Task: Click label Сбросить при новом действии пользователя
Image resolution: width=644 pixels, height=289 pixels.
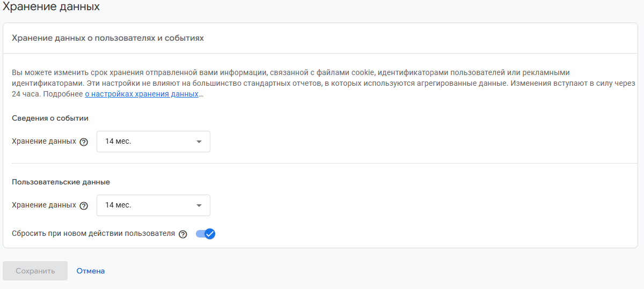Action: pyautogui.click(x=93, y=234)
